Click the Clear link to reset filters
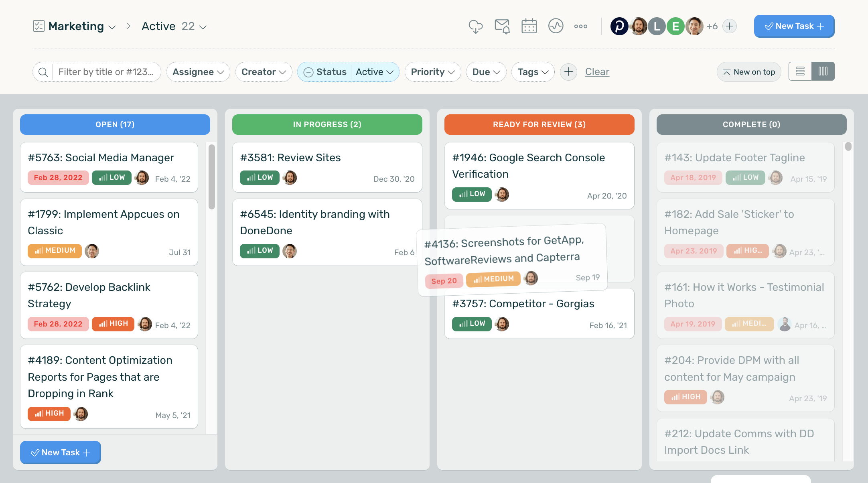Image resolution: width=868 pixels, height=483 pixels. (597, 72)
